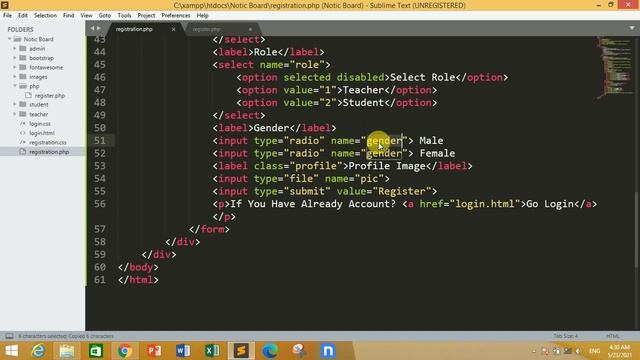Expand the bootstrap folder
The image size is (640, 360).
pos(15,58)
